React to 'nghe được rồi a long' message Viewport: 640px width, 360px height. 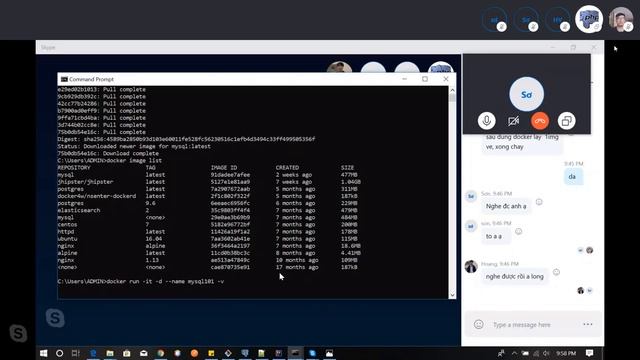556,272
